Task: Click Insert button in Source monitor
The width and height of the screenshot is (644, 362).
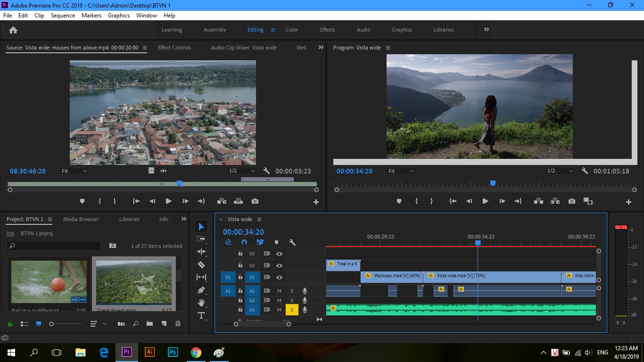Action: click(x=221, y=201)
